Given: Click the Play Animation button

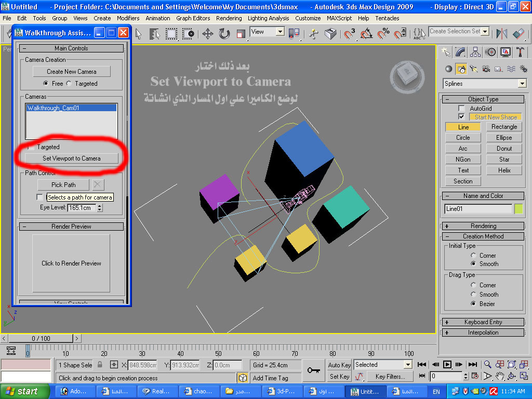Looking at the screenshot, I should (447, 364).
